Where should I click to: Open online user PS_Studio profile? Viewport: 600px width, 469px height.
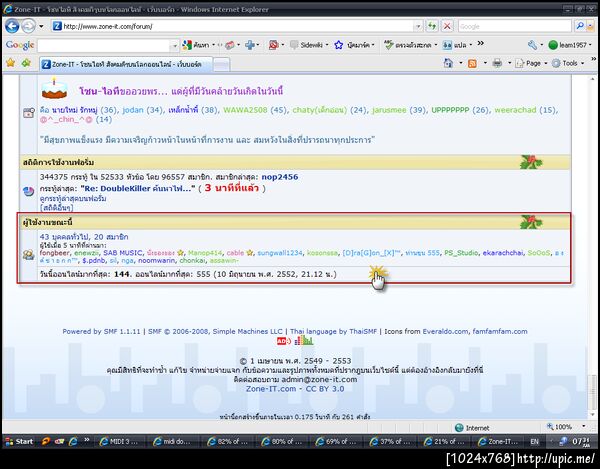pos(461,253)
